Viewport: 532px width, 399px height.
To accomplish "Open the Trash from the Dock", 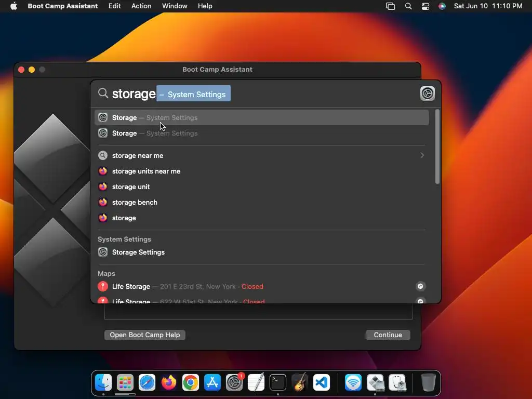I will tap(428, 383).
